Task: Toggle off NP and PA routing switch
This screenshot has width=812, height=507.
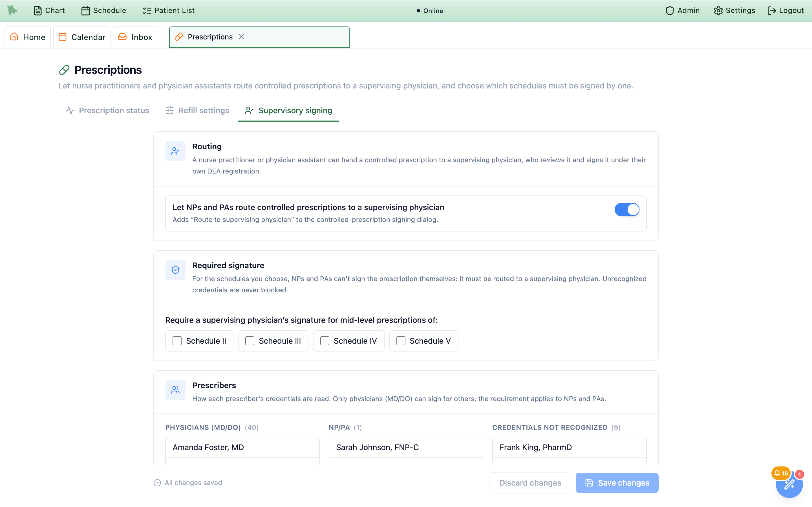Action: click(626, 210)
